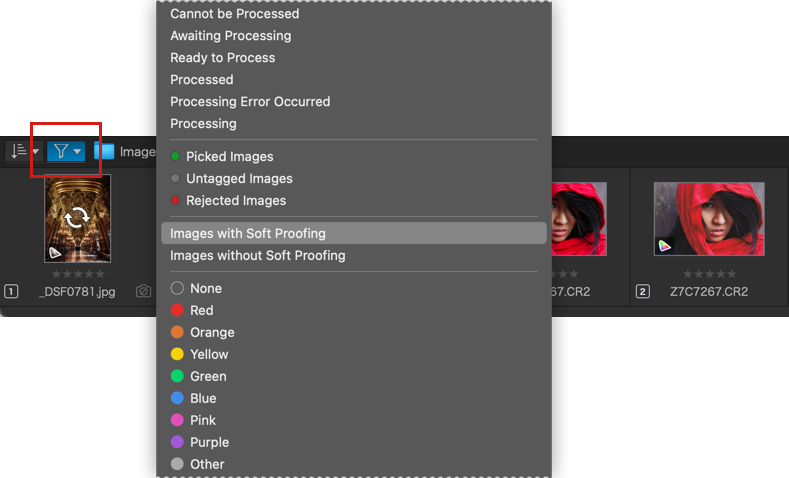Click the camera icon beside _DSF0781.jpg
This screenshot has width=789, height=478.
coord(143,291)
